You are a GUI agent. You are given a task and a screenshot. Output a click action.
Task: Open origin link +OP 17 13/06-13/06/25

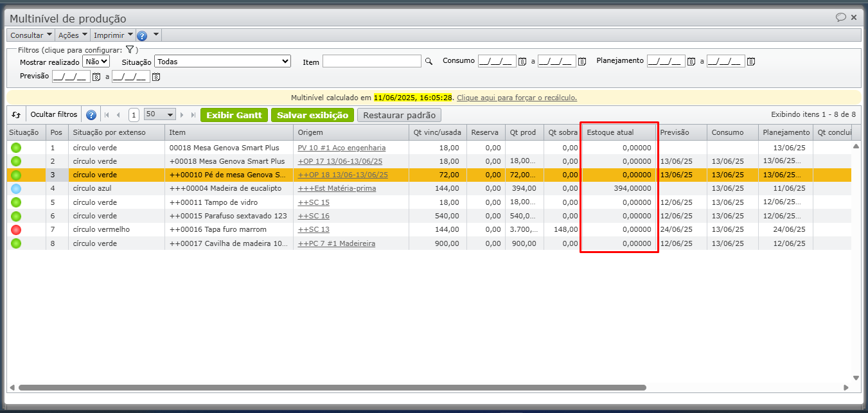click(x=340, y=161)
